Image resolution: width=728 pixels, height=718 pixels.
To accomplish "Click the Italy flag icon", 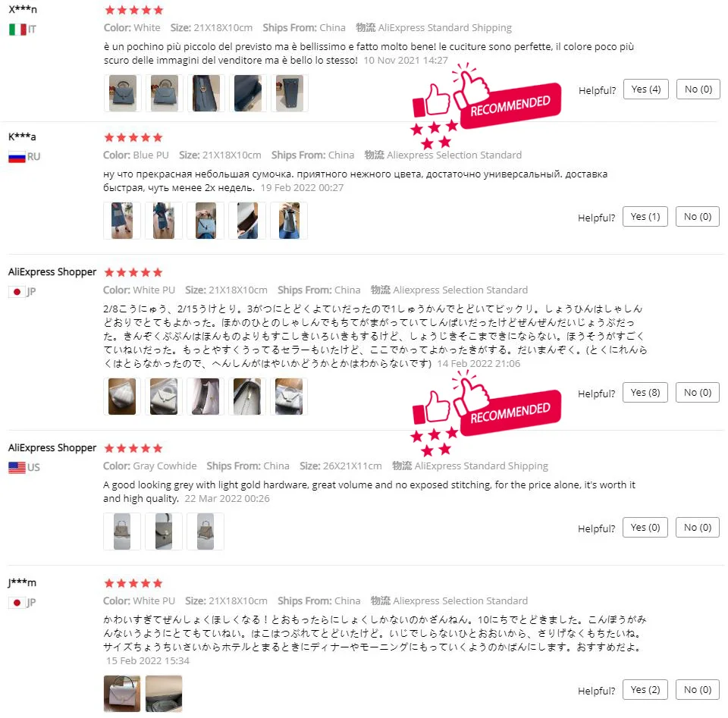I will point(17,30).
